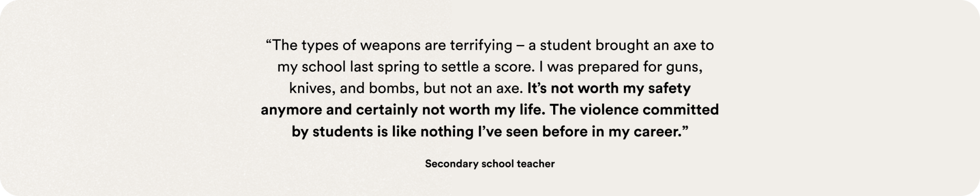This screenshot has height=196, width=980.
Task: Click the word "terrifying" in the quote
Action: (481, 46)
